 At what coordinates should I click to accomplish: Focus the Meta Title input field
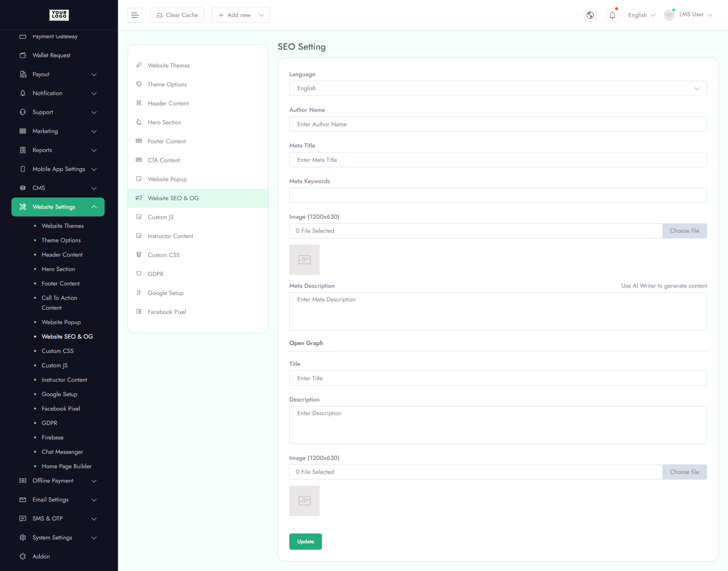pyautogui.click(x=498, y=160)
